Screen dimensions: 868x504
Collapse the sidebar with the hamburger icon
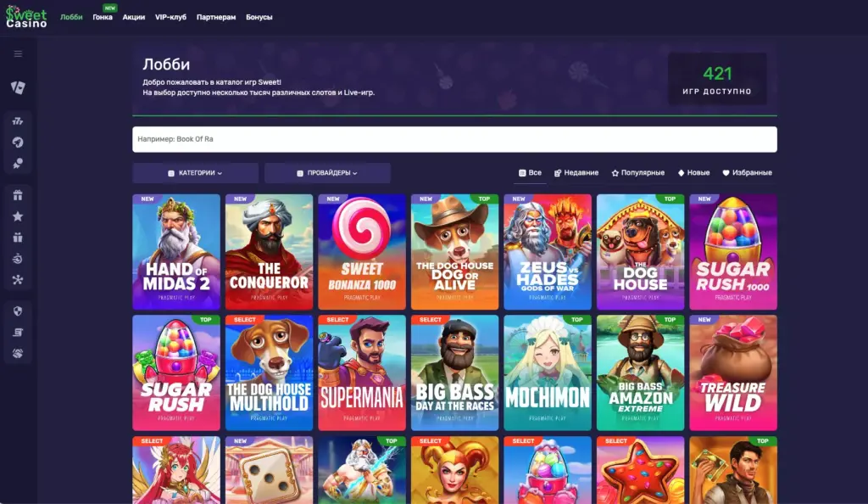[x=17, y=53]
